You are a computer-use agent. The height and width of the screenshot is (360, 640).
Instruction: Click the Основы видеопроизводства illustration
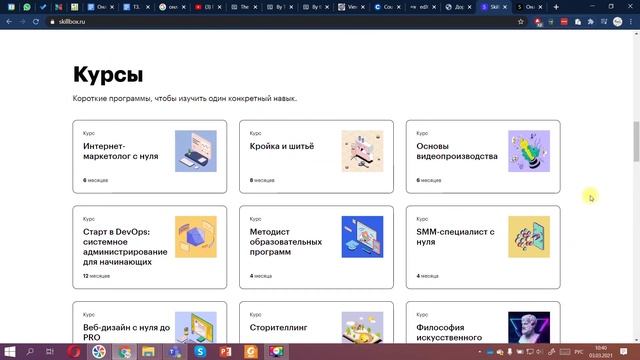(529, 151)
